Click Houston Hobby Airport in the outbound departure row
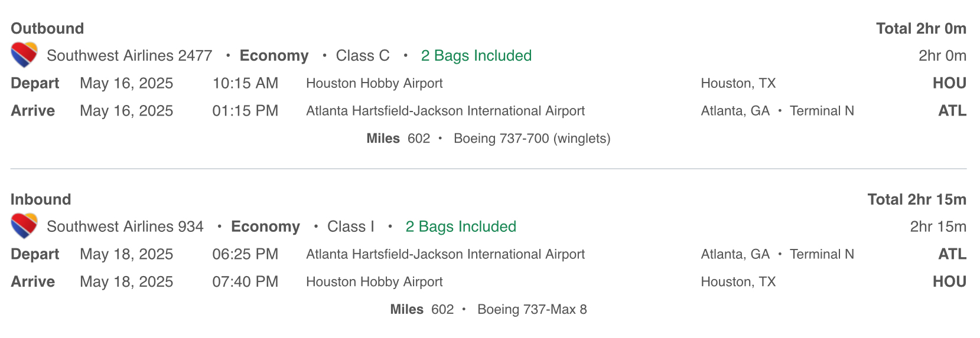The height and width of the screenshot is (338, 980). point(374,83)
